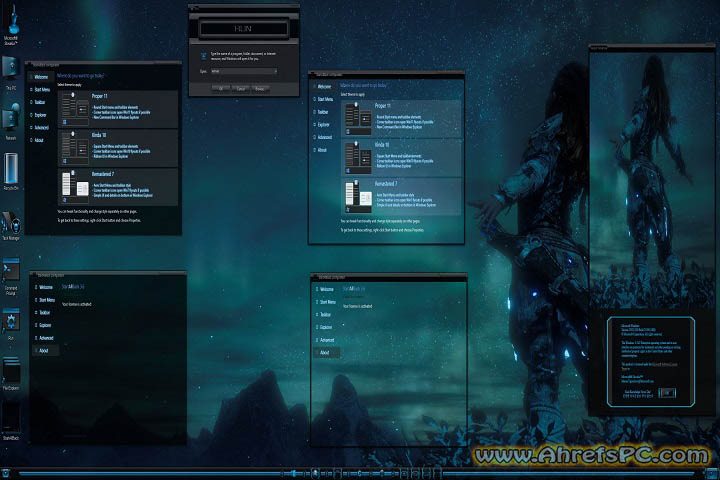Open the File Explorer desktop shortcut
Image resolution: width=720 pixels, height=480 pixels.
pyautogui.click(x=11, y=373)
